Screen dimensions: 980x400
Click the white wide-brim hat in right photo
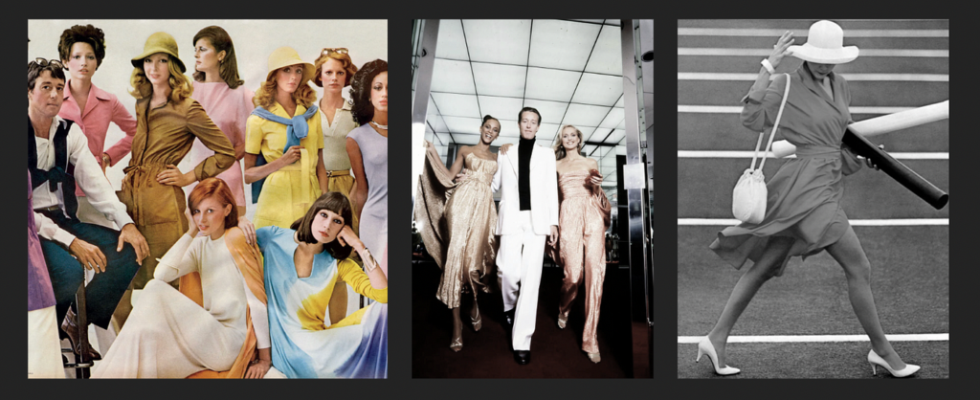tap(823, 44)
